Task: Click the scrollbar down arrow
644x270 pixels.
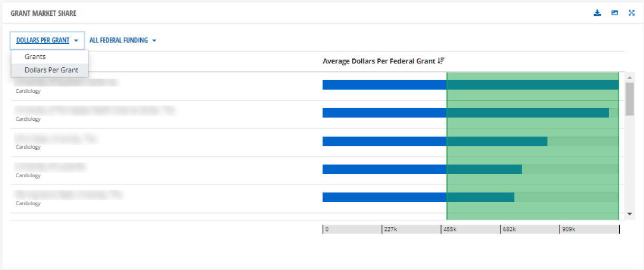Action: [629, 214]
